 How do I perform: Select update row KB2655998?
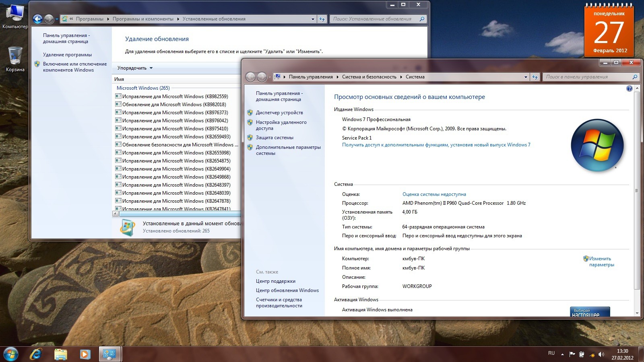(x=176, y=152)
